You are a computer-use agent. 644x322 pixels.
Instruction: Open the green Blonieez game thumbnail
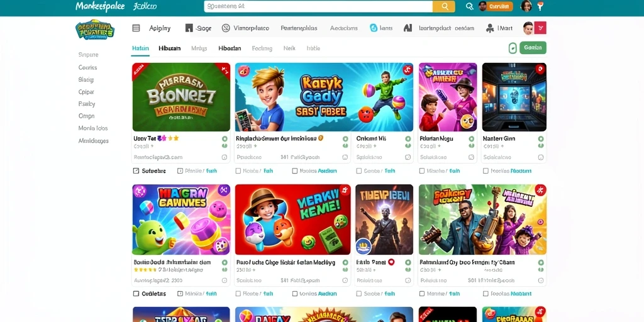click(x=181, y=97)
